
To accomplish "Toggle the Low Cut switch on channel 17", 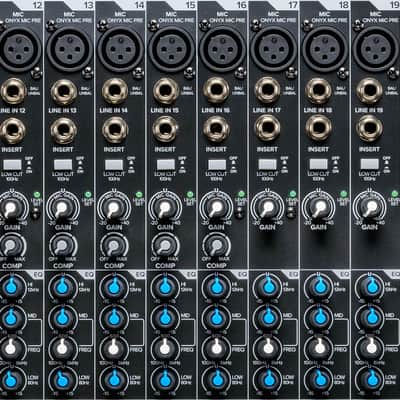I will 268,164.
